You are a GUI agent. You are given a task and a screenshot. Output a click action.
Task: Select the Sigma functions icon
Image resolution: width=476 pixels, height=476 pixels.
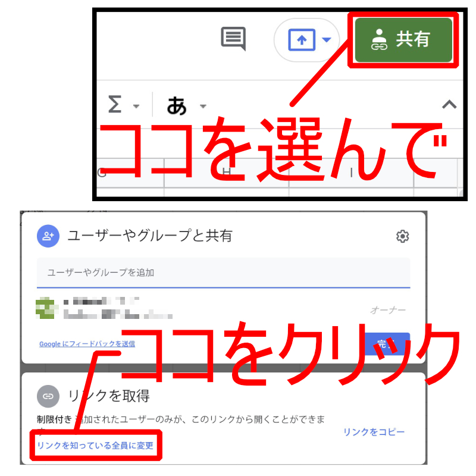point(115,104)
